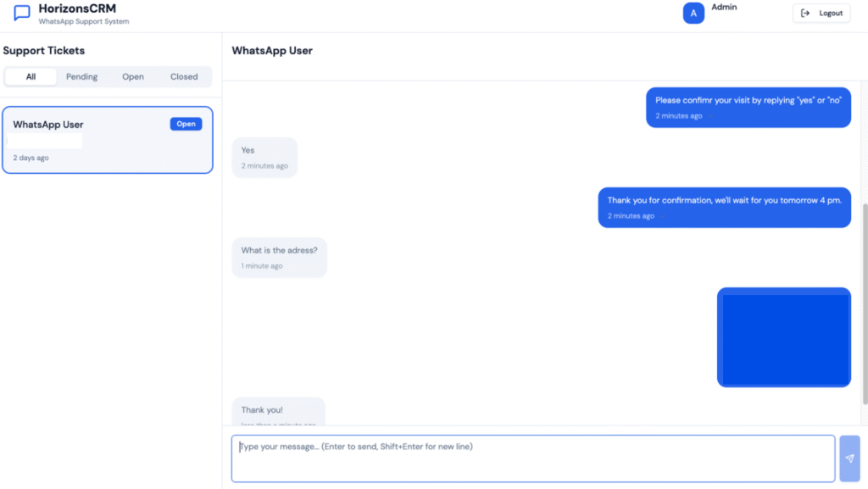Click the HorizonsCRM title text
Viewport: 868px width, 489px height.
coord(77,8)
